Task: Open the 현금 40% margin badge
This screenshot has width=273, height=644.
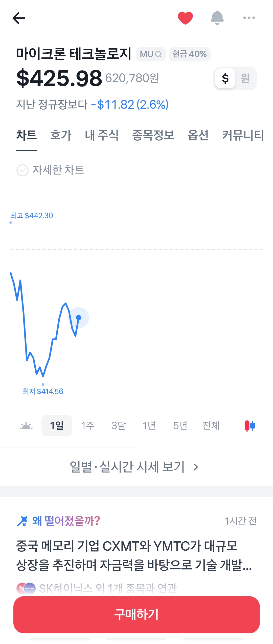Action: [190, 54]
